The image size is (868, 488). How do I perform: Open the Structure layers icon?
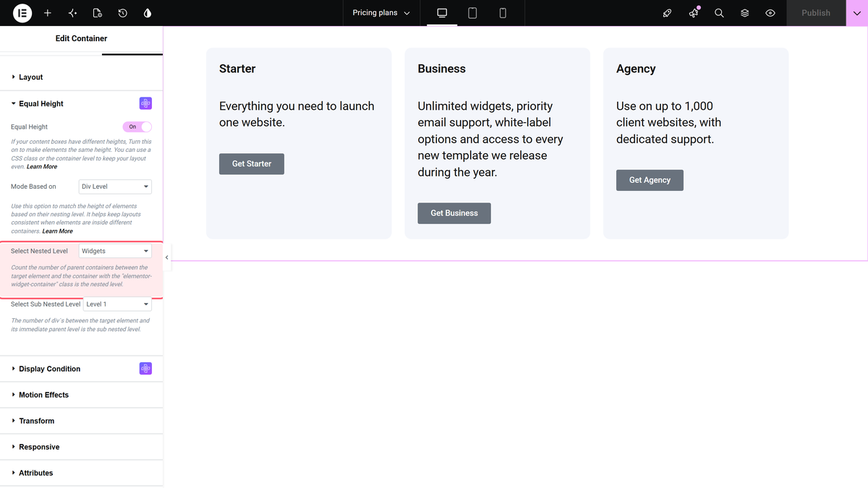click(x=744, y=13)
